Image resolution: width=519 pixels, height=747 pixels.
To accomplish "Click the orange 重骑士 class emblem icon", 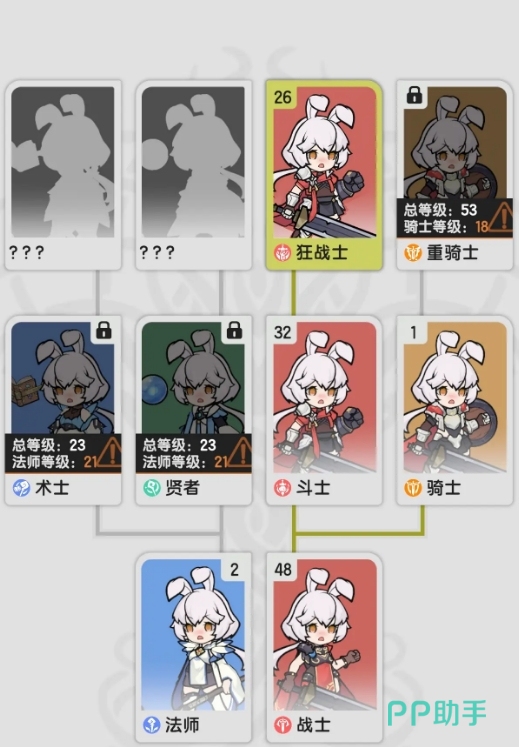I will (x=413, y=252).
